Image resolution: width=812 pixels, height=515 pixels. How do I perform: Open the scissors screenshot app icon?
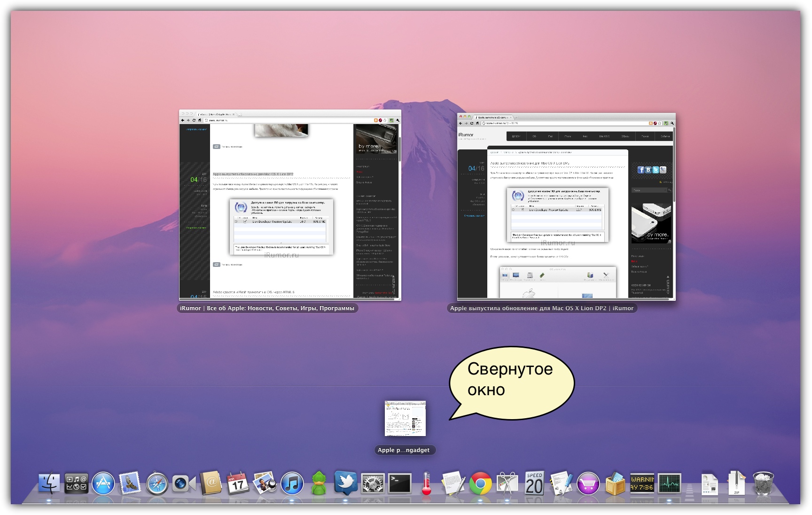click(507, 484)
